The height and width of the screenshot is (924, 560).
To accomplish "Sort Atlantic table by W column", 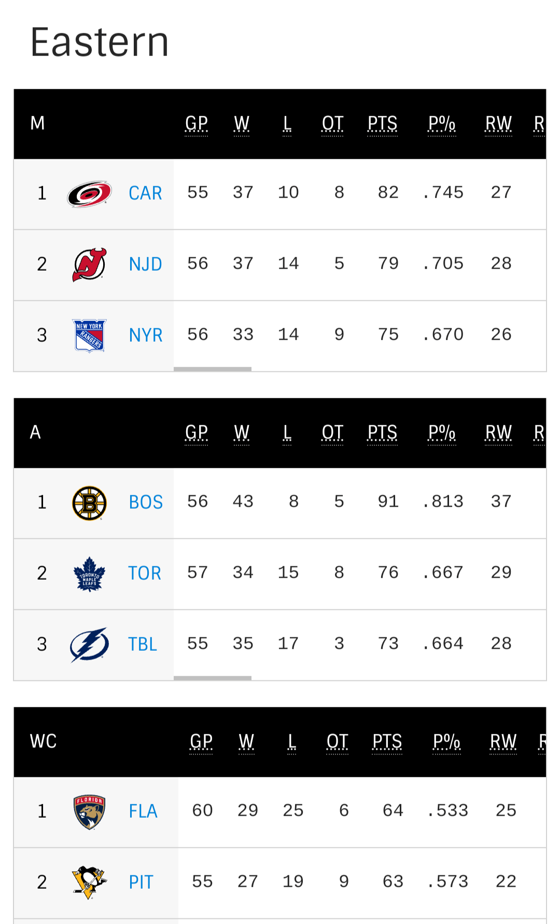I will (x=242, y=433).
